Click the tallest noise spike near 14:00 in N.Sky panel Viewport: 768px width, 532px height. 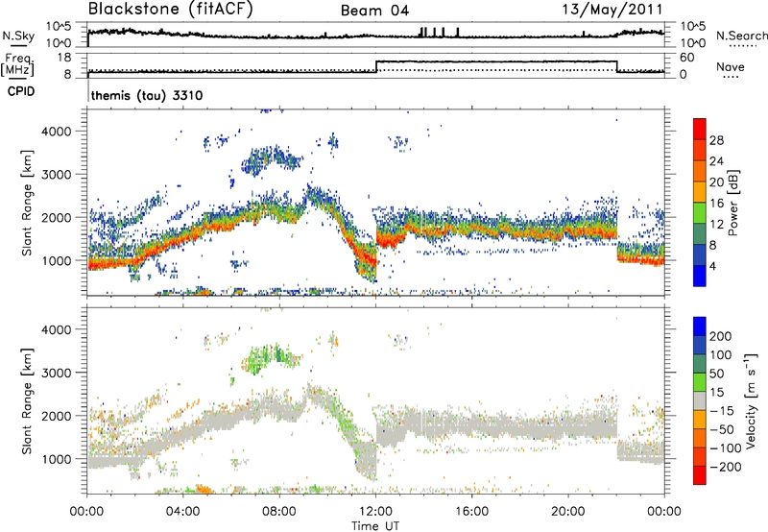[423, 32]
